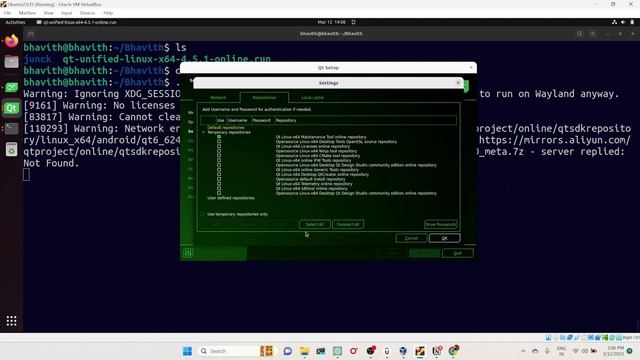Switch to the Network tab
The image size is (640, 360).
[218, 98]
